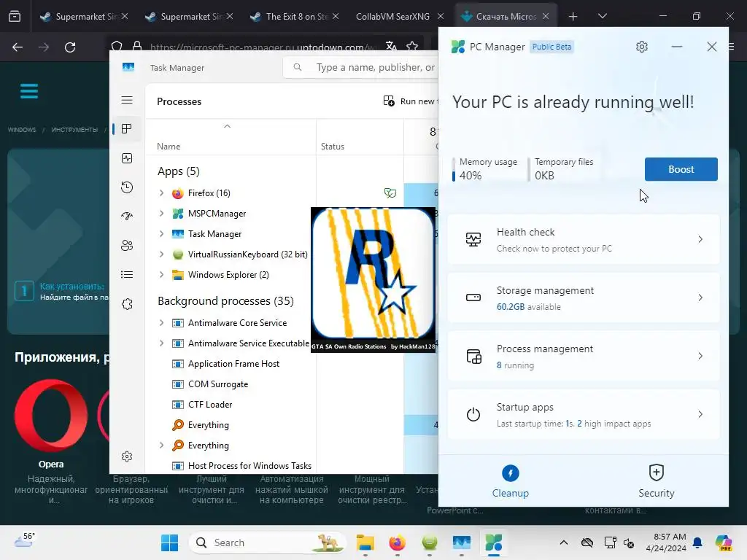Open Firefox from the taskbar

(398, 542)
